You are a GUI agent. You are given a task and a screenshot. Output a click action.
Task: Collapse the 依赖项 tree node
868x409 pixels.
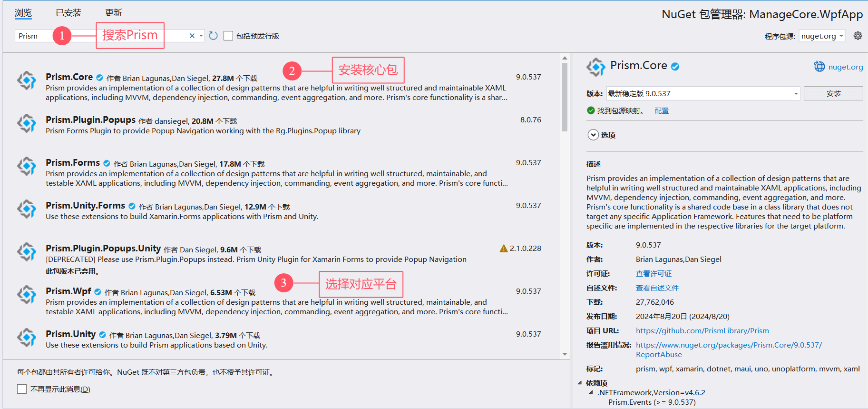coord(580,383)
